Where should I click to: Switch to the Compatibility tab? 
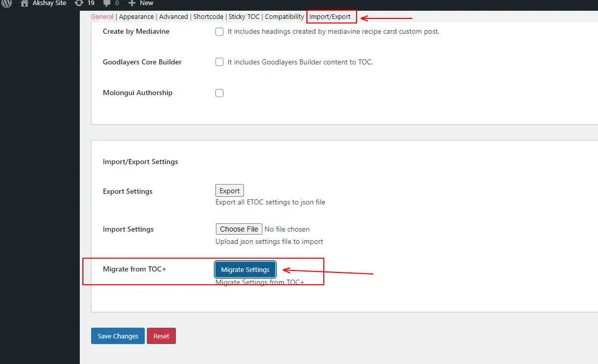pos(284,17)
